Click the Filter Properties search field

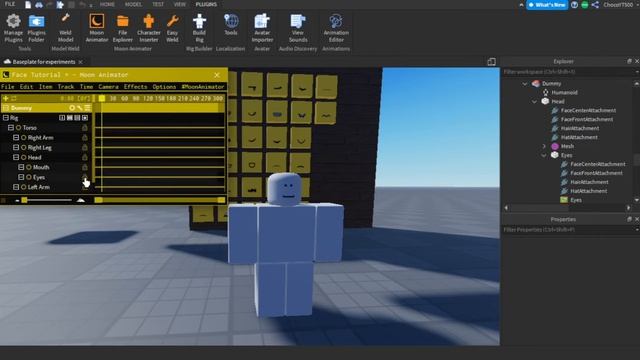click(x=569, y=230)
